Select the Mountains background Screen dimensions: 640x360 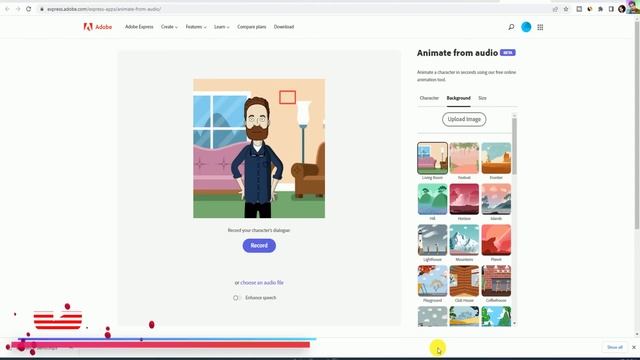coord(464,240)
